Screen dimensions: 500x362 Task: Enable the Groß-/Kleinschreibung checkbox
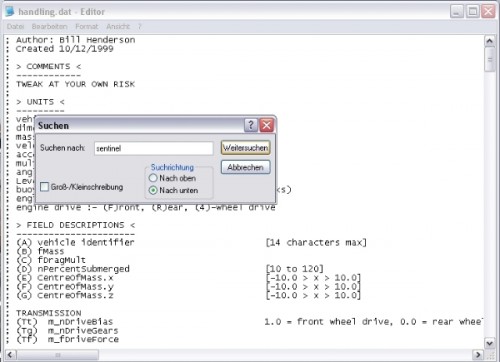[x=44, y=187]
